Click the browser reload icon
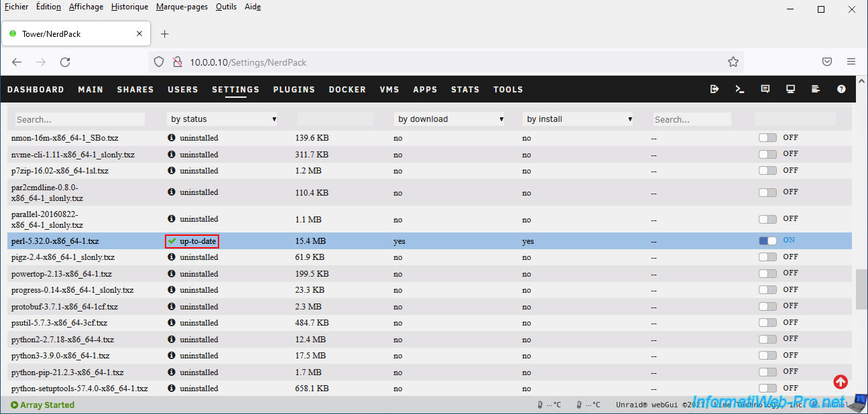 pos(65,62)
